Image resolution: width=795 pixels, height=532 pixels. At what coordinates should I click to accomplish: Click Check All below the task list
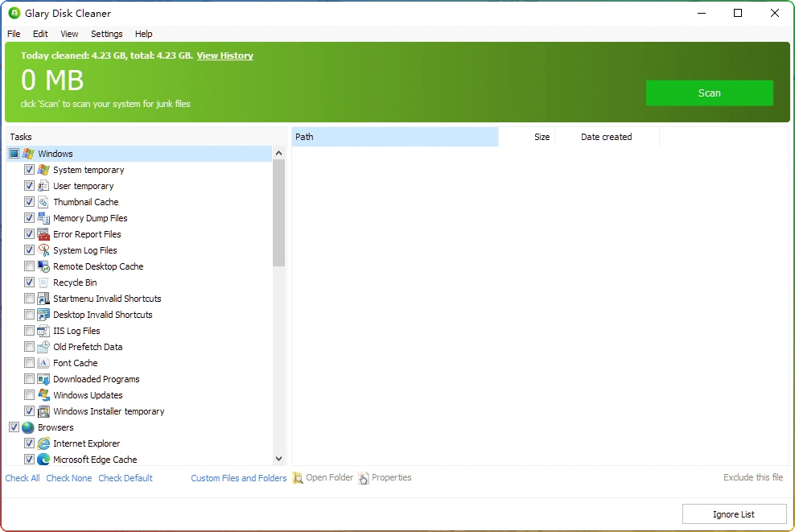pyautogui.click(x=23, y=477)
